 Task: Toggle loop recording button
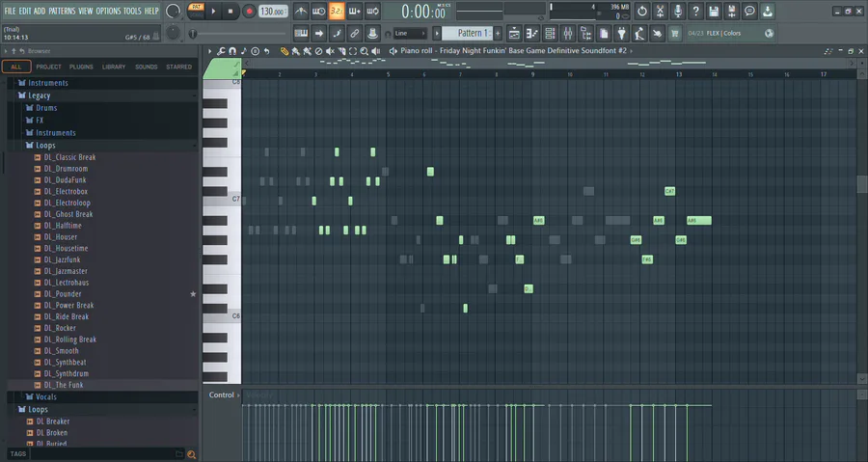(x=372, y=11)
